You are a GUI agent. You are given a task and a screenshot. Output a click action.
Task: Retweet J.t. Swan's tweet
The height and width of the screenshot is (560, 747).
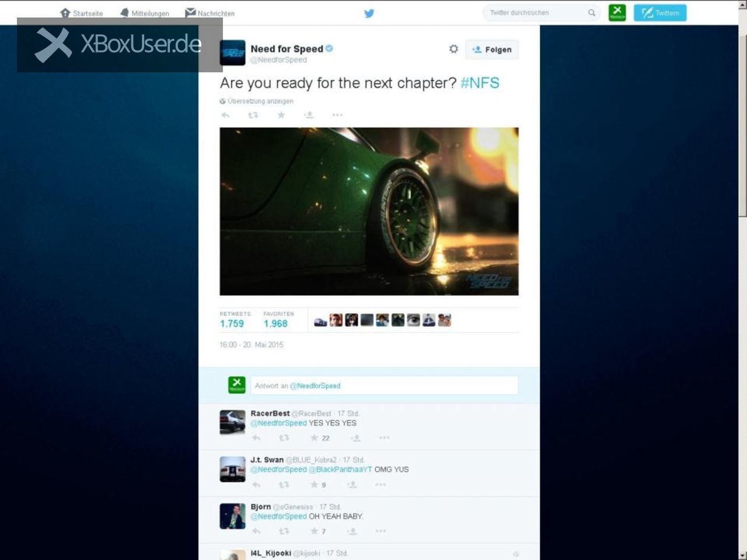[x=284, y=485]
